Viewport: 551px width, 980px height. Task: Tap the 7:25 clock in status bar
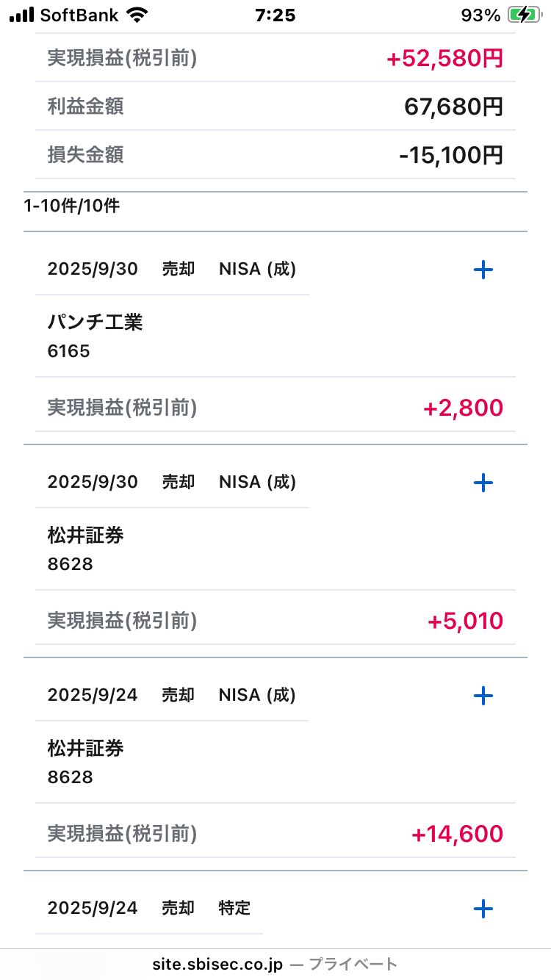(x=275, y=15)
